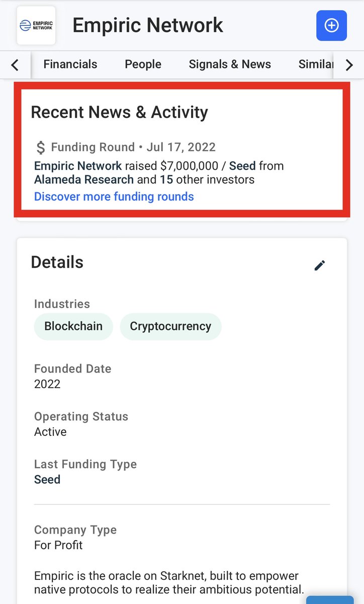Open the Empiric Network link in news
The height and width of the screenshot is (604, 364).
(x=78, y=166)
